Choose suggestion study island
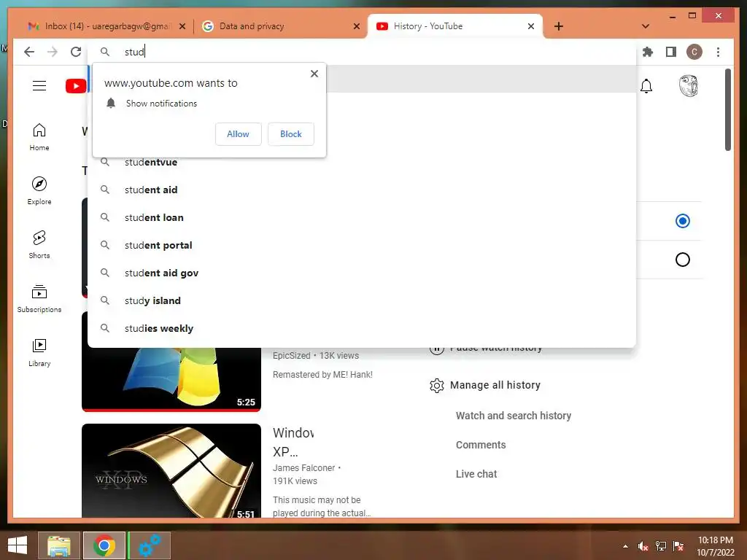Screen dimensions: 747x560 coord(362,300)
